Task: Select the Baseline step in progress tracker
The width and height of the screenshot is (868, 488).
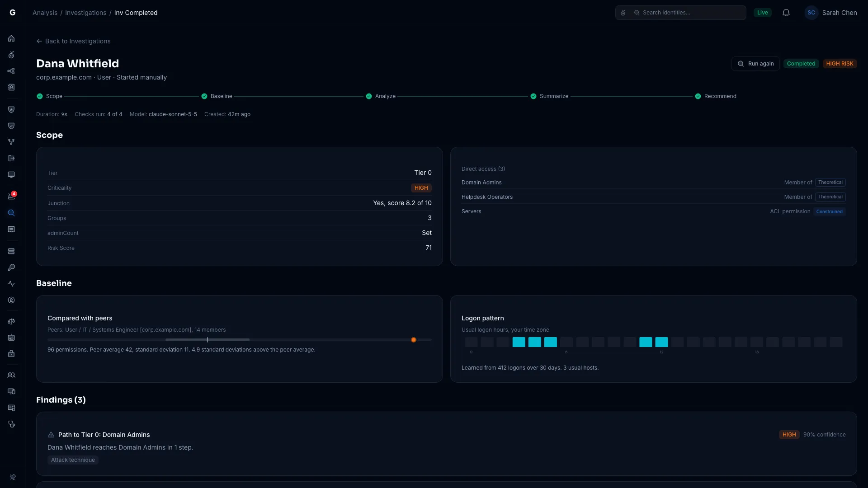Action: (x=217, y=96)
